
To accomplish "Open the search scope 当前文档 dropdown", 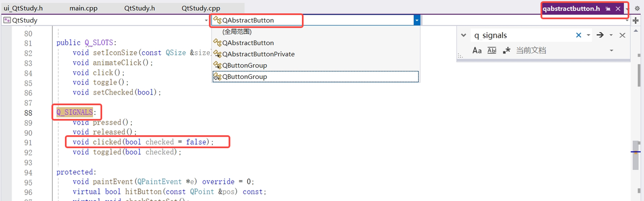I will click(611, 50).
